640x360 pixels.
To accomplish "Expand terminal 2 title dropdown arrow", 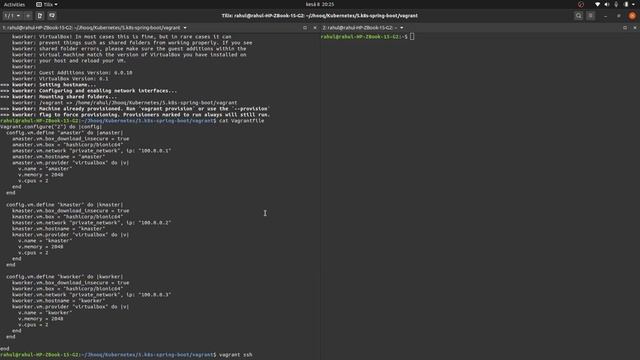I will [x=402, y=28].
